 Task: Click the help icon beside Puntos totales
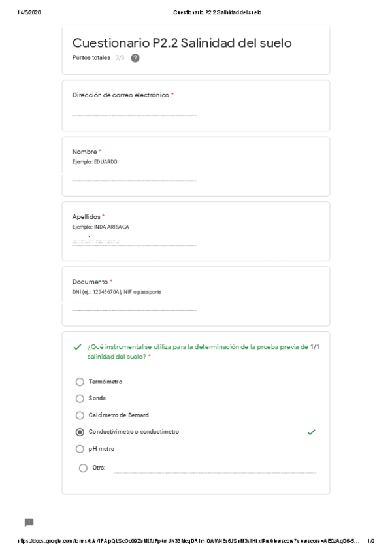click(135, 58)
